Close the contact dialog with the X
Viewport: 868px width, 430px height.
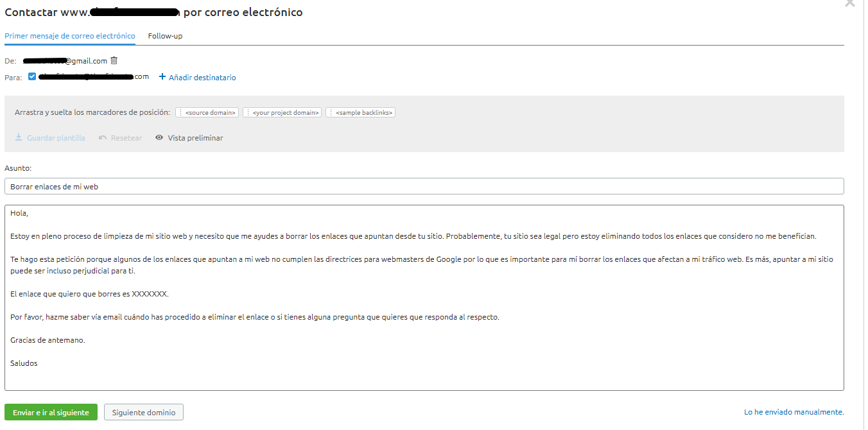pos(850,4)
